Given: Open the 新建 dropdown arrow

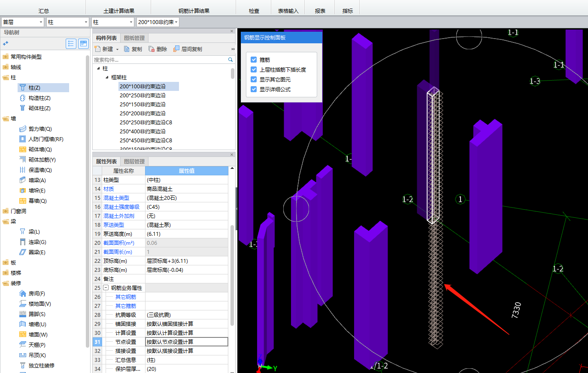Looking at the screenshot, I should point(116,49).
